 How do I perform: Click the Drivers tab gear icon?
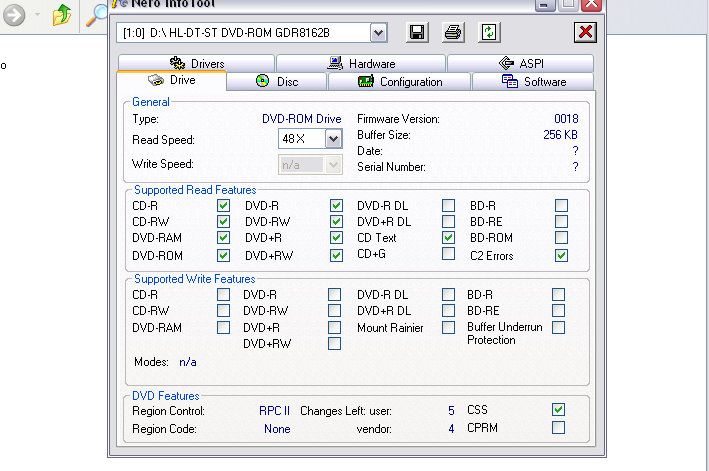(177, 63)
